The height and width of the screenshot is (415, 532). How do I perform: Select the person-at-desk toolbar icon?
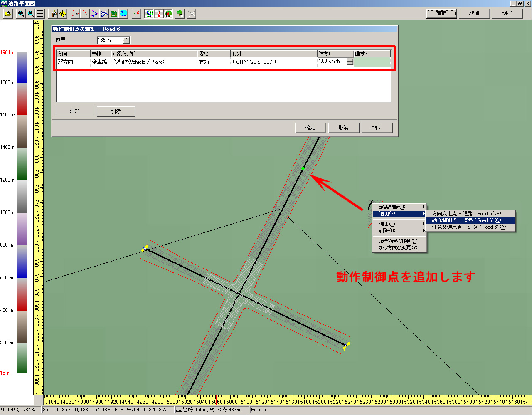[53, 14]
